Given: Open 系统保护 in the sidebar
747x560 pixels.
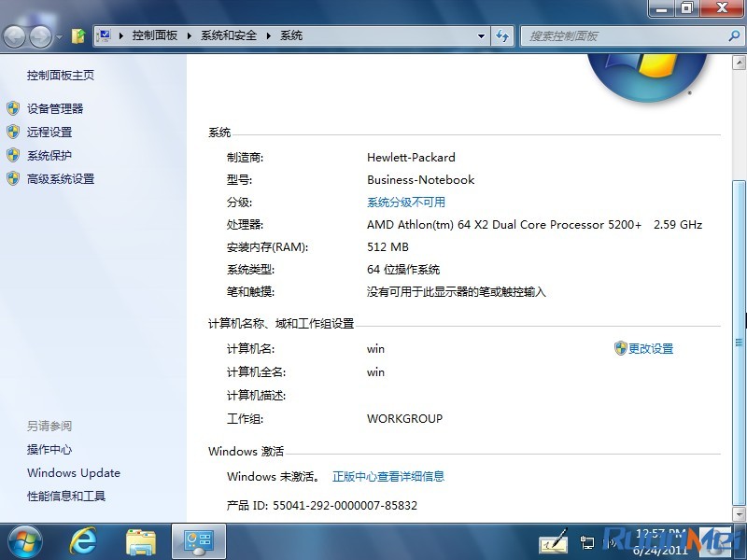Looking at the screenshot, I should coord(49,155).
